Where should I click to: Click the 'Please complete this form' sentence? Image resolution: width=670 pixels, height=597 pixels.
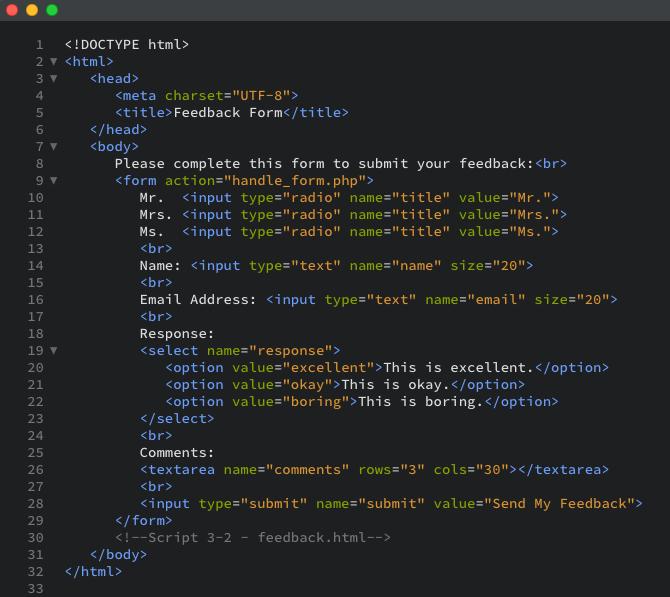pyautogui.click(x=324, y=164)
